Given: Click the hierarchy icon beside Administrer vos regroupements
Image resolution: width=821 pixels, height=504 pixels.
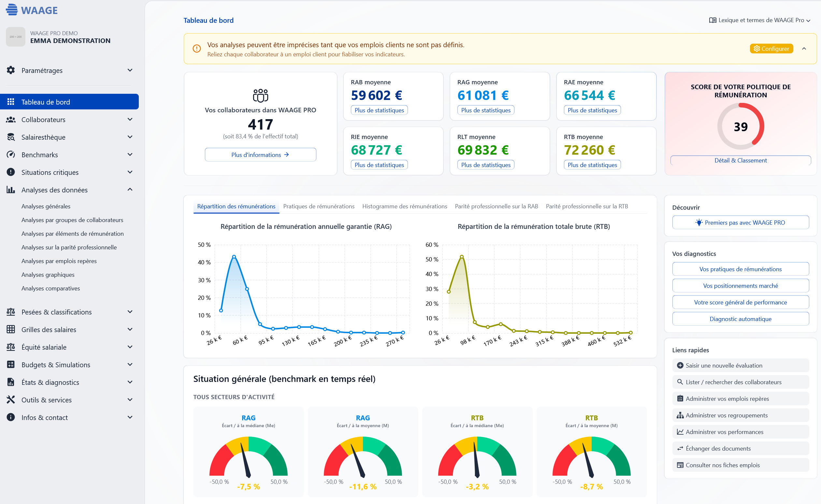Looking at the screenshot, I should (680, 415).
